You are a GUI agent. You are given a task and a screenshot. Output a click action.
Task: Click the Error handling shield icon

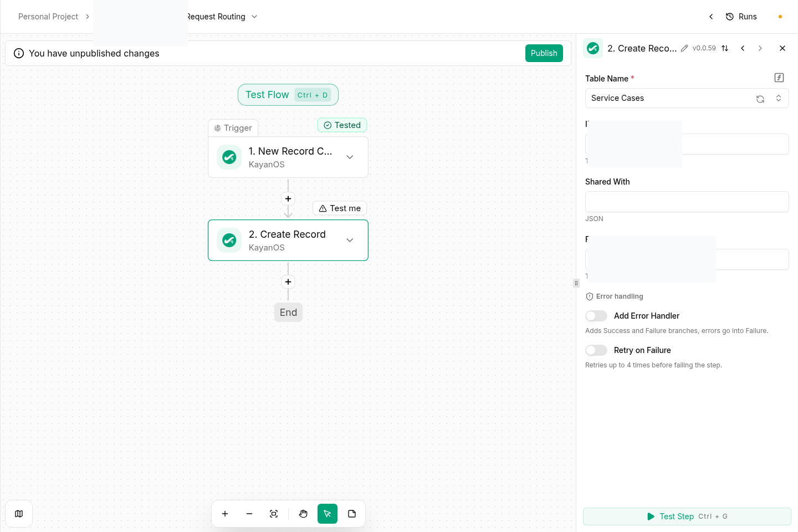(x=590, y=296)
